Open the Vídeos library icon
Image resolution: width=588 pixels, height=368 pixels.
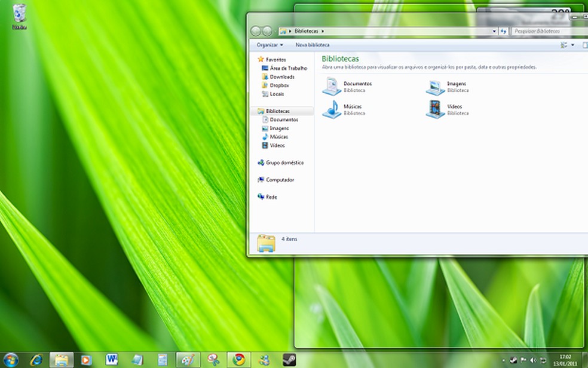tap(435, 109)
